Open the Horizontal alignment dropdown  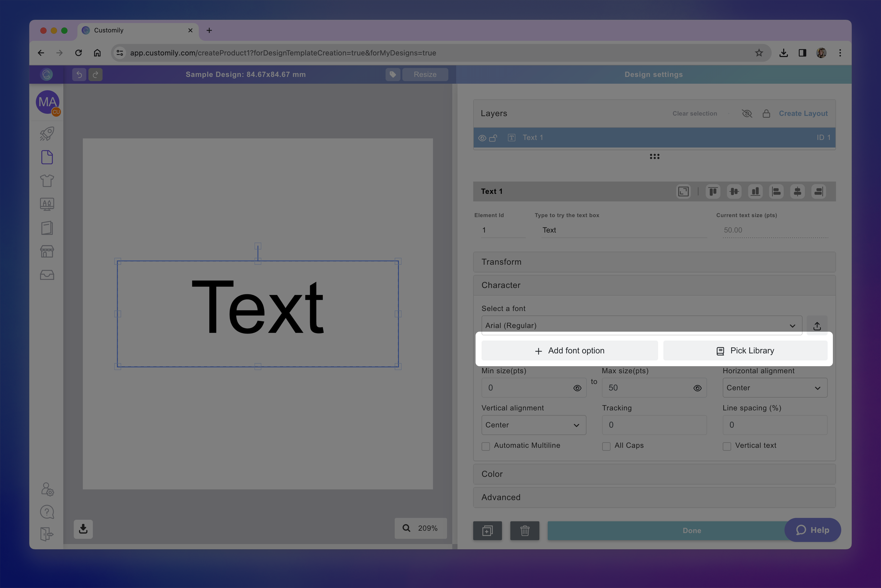[775, 388]
